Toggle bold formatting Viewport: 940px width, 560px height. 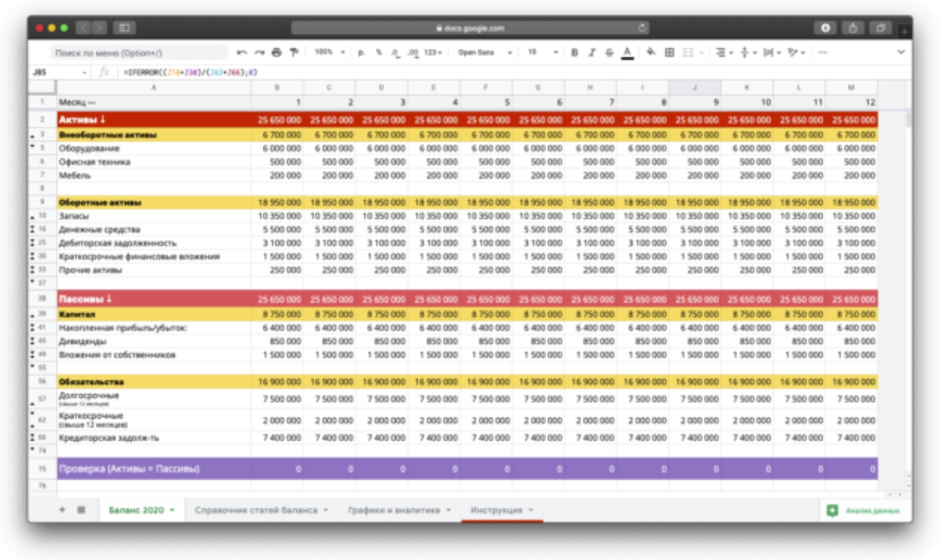pyautogui.click(x=575, y=53)
